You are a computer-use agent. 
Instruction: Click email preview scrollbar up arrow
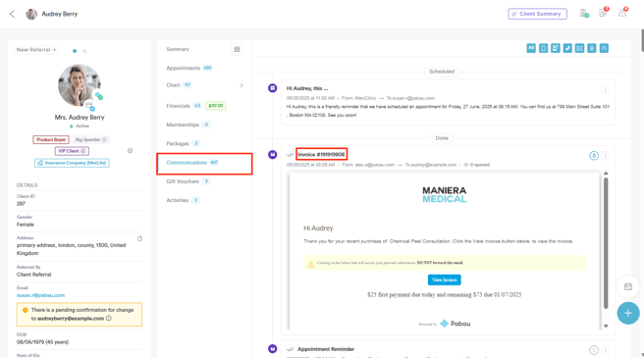pos(606,174)
